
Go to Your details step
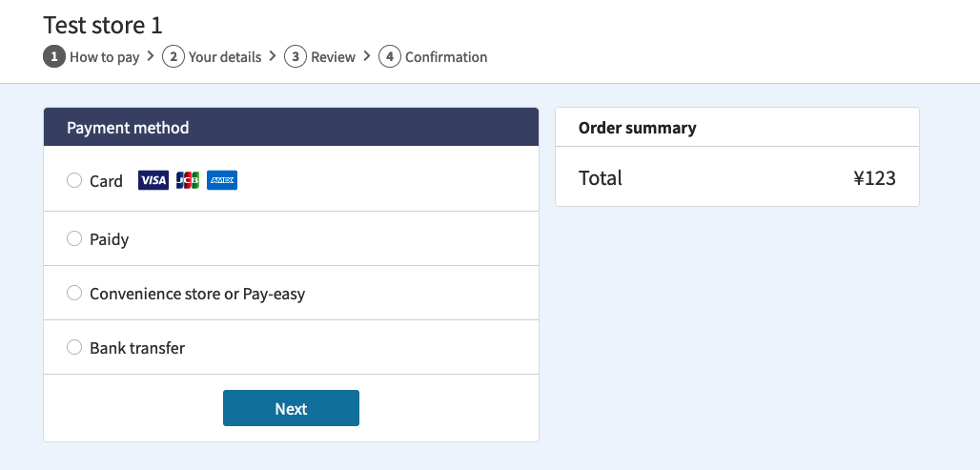(225, 57)
